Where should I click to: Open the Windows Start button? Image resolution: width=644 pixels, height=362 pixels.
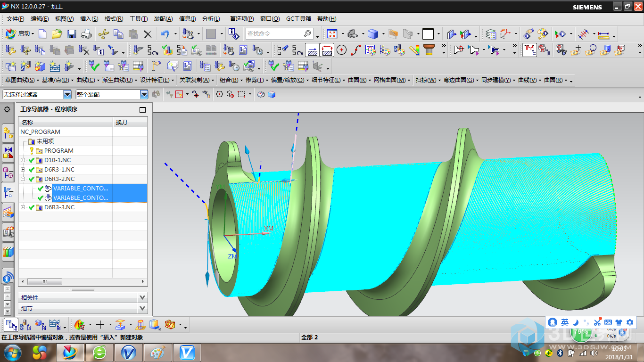[x=12, y=353]
